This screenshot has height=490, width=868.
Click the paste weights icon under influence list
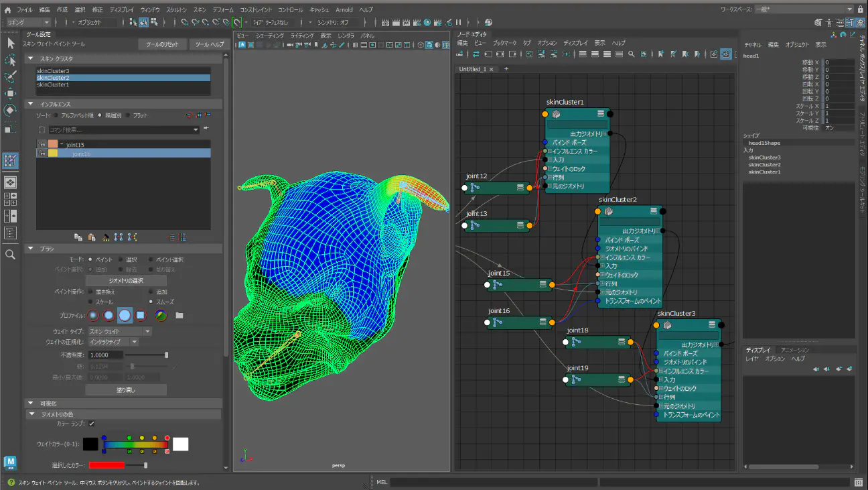(x=92, y=237)
